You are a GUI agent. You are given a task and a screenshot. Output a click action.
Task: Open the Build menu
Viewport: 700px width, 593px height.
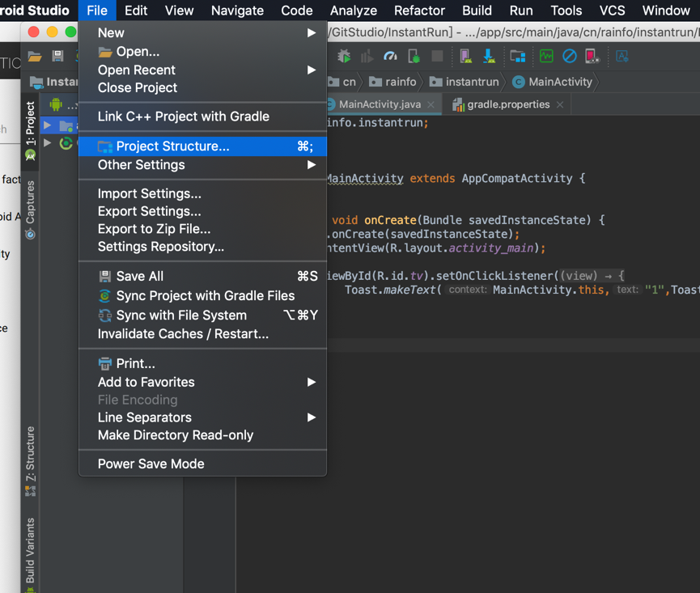[477, 11]
